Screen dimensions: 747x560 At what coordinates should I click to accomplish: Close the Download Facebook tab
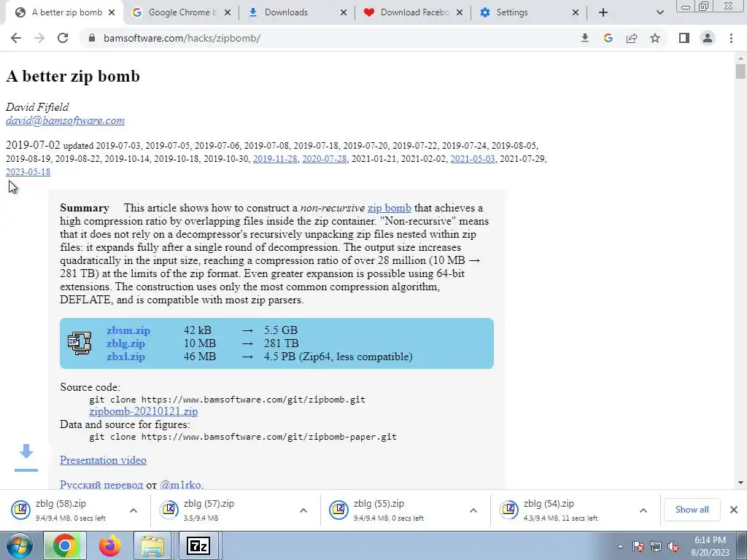(460, 12)
